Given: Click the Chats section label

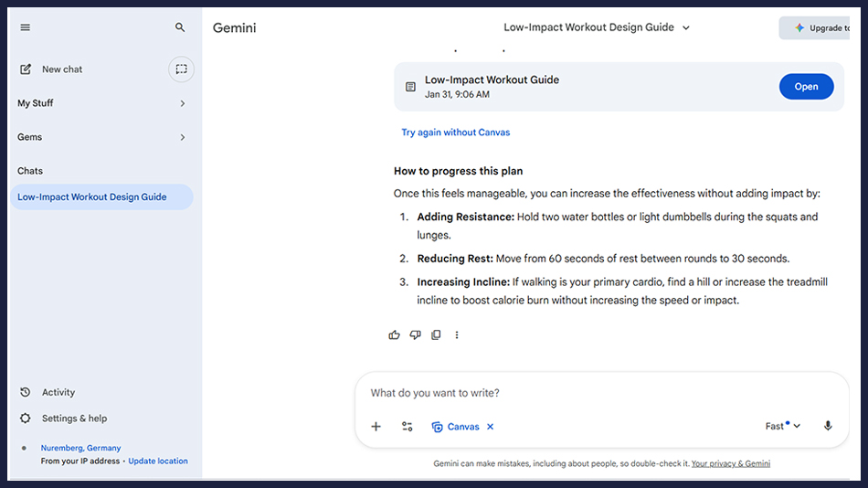Looking at the screenshot, I should (x=30, y=171).
